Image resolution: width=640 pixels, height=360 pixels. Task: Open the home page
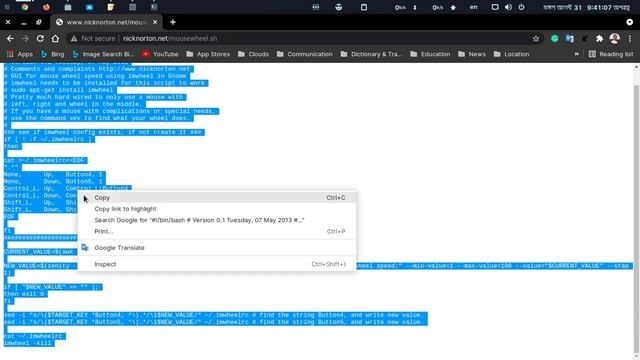tap(55, 38)
